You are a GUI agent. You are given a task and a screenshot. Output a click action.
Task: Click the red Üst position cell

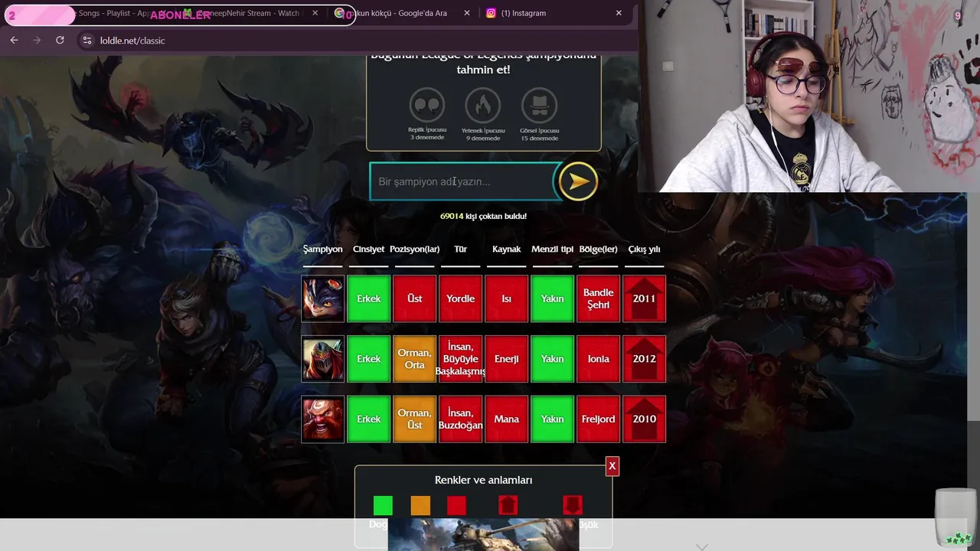click(x=414, y=298)
